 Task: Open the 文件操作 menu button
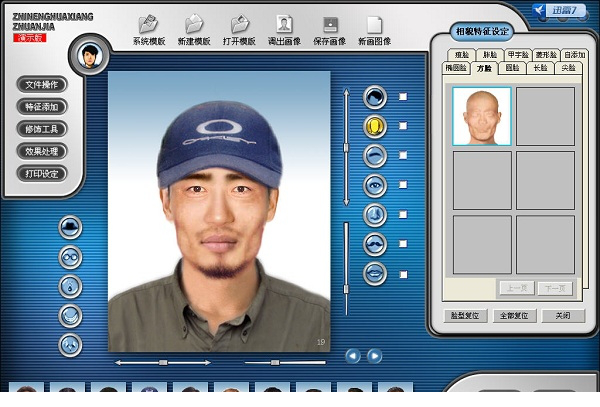click(42, 85)
